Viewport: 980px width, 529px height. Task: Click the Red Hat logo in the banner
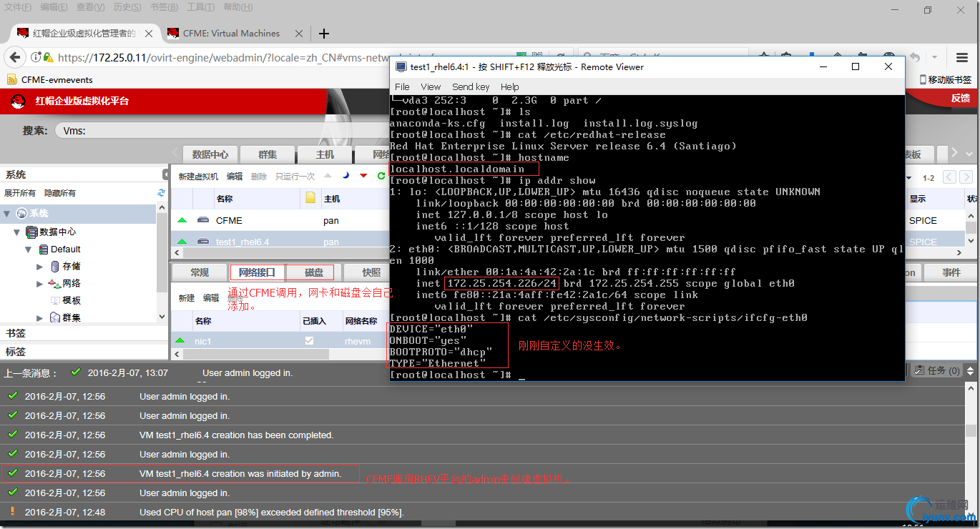19,101
